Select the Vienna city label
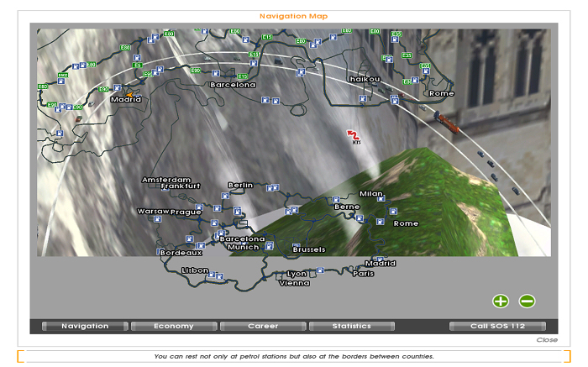Screen dimensions: 588x367 point(294,283)
